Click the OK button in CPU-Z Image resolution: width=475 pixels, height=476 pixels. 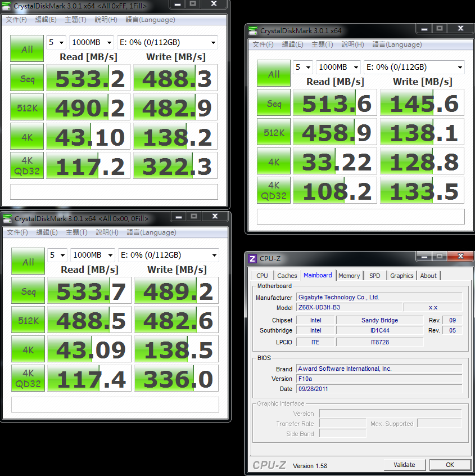point(450,465)
